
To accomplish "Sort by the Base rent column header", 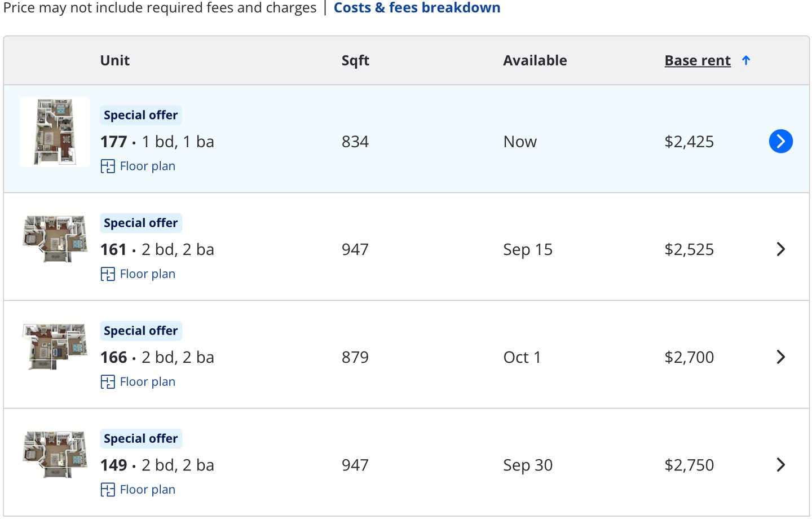I will [698, 60].
